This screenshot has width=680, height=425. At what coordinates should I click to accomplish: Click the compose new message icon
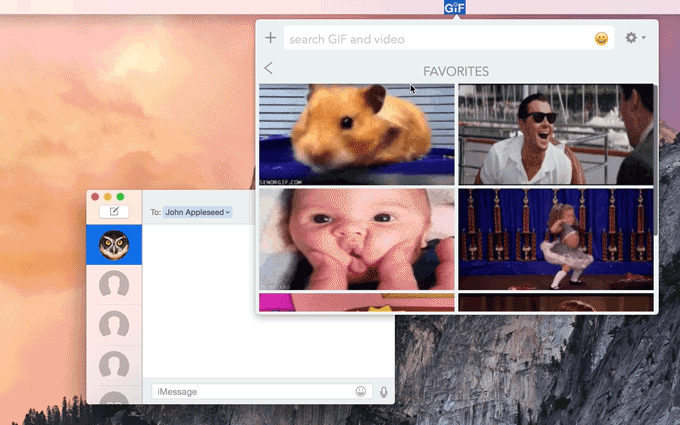pyautogui.click(x=114, y=211)
